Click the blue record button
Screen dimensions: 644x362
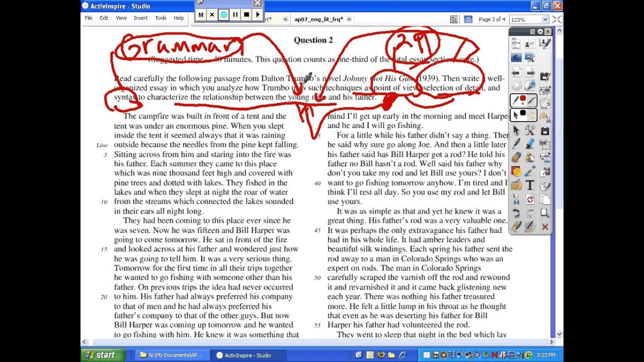224,15
